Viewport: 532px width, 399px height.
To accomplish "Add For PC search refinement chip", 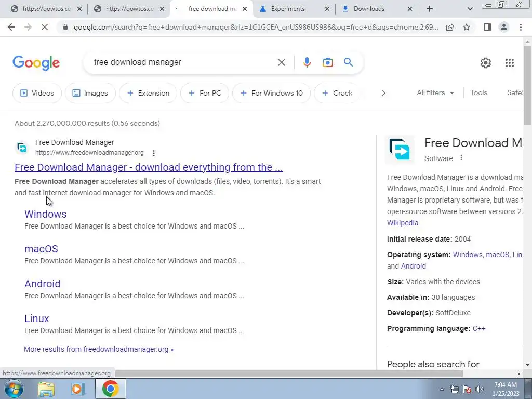I will pyautogui.click(x=205, y=93).
